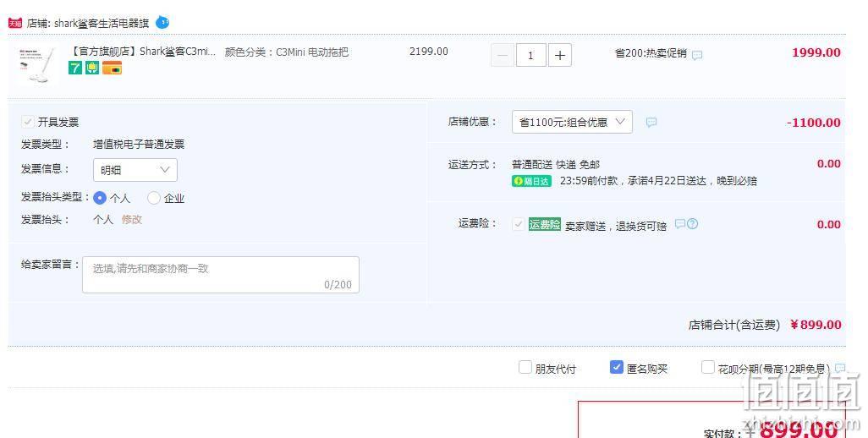
Task: Open the 省1100元:组合优惠 dropdown
Action: 573,122
